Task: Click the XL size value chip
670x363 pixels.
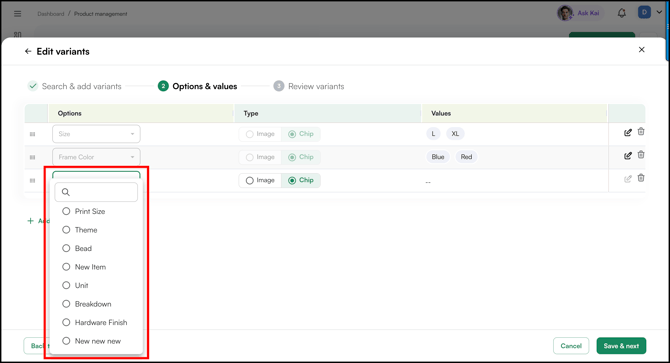Action: click(x=455, y=134)
